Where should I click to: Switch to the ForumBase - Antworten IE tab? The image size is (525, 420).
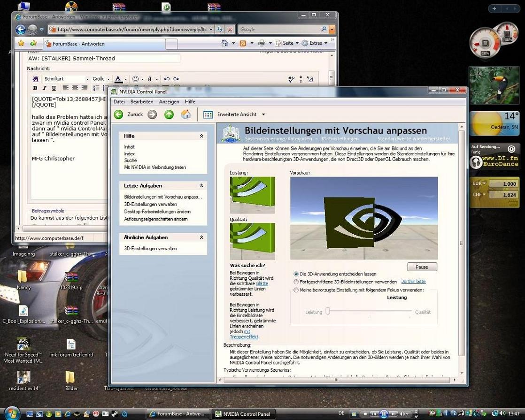104,44
